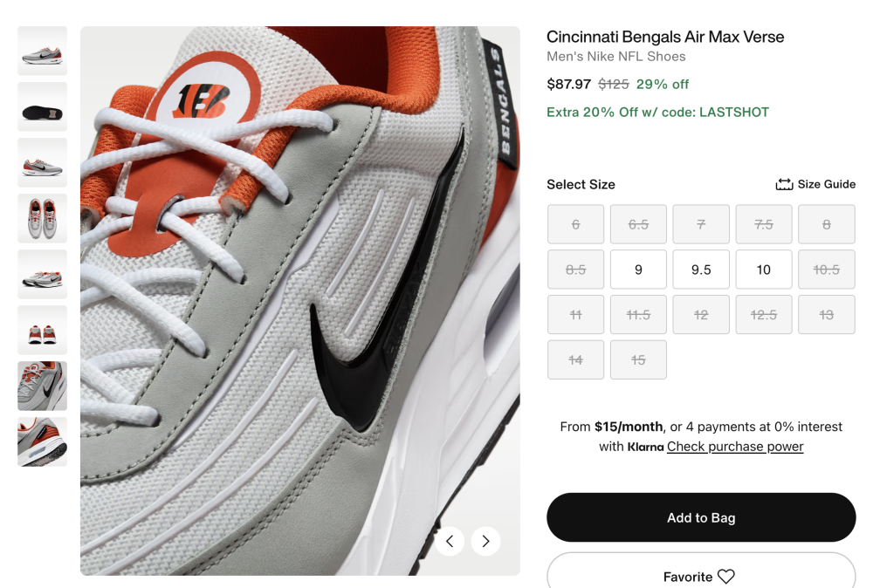View the angled pair thumbnail

click(42, 274)
